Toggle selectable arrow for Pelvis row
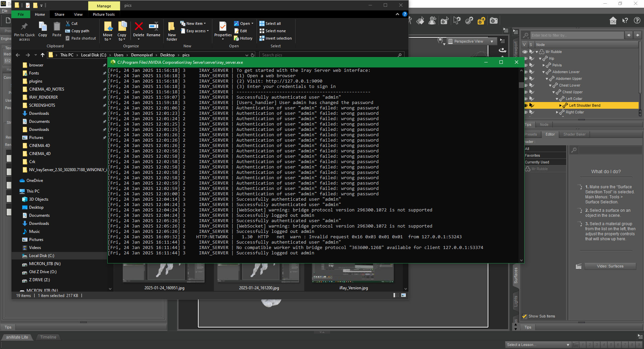644x349 pixels. tap(532, 65)
